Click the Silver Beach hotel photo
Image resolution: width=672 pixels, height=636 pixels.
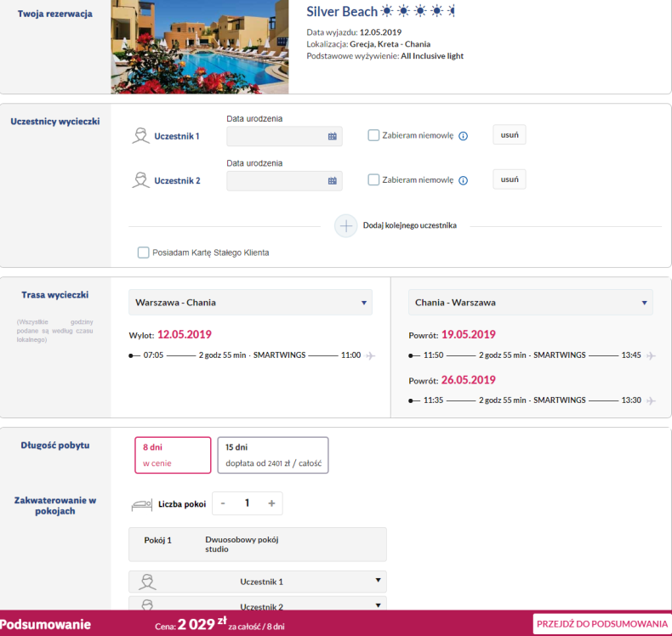200,47
